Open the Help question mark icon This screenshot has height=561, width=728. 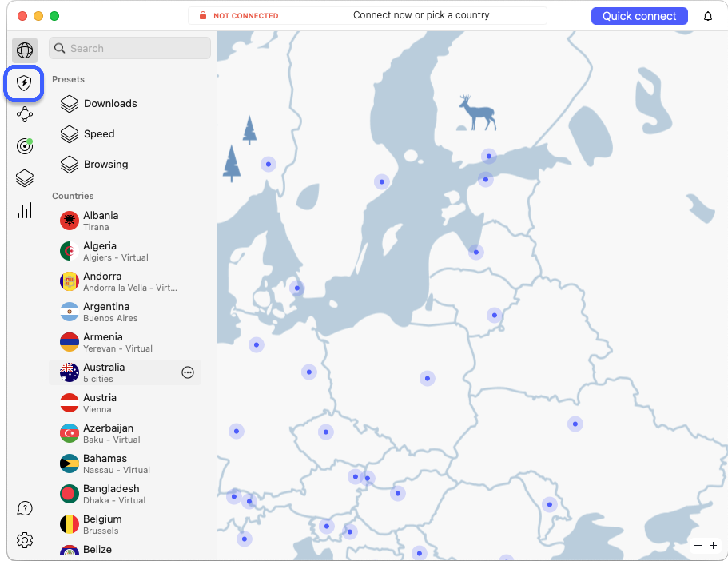(25, 508)
